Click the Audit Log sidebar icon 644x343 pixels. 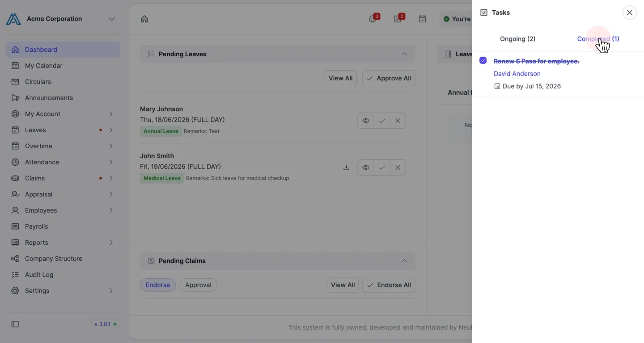(x=15, y=275)
